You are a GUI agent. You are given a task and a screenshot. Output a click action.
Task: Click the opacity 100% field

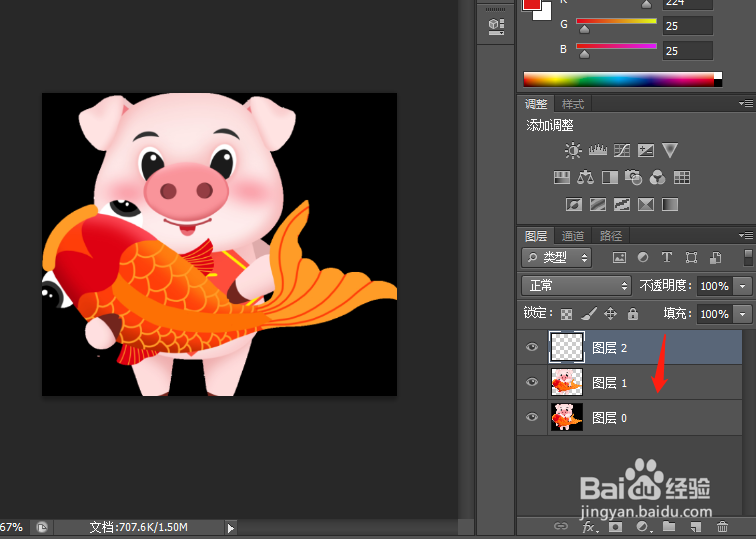coord(715,286)
